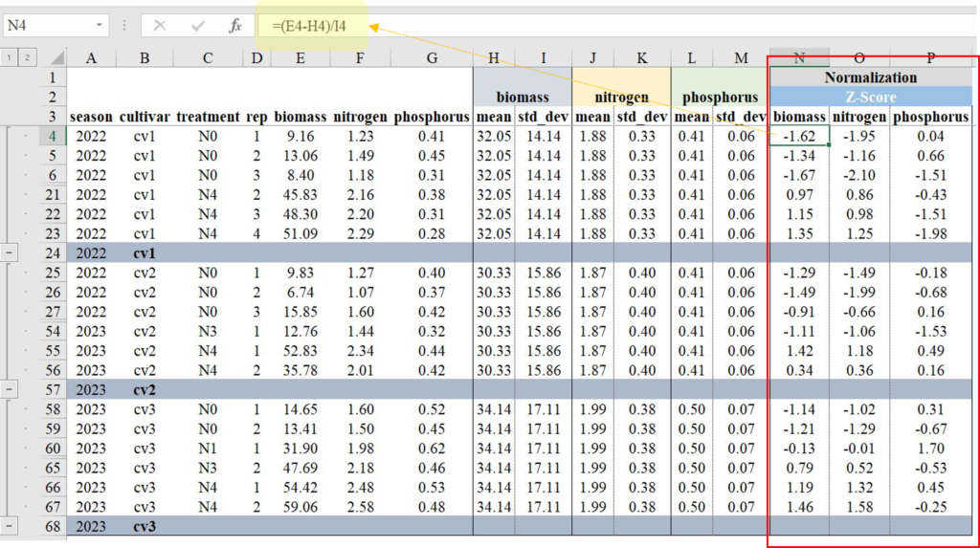The height and width of the screenshot is (548, 980).
Task: Click the blue Z-Score header cell
Action: [x=870, y=98]
